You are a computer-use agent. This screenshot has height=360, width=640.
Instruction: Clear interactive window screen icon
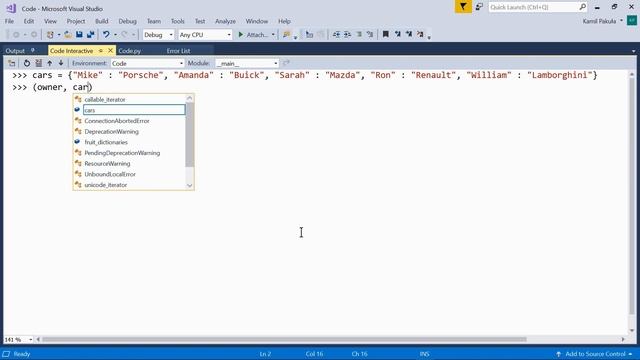pyautogui.click(x=38, y=63)
